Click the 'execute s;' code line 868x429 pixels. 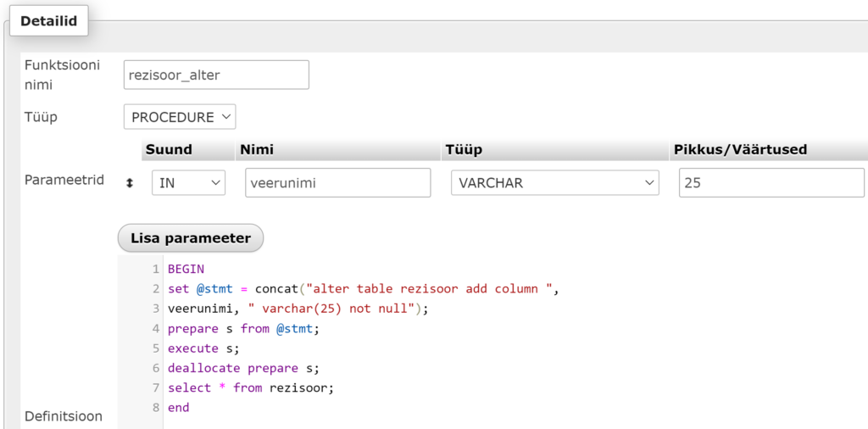203,348
